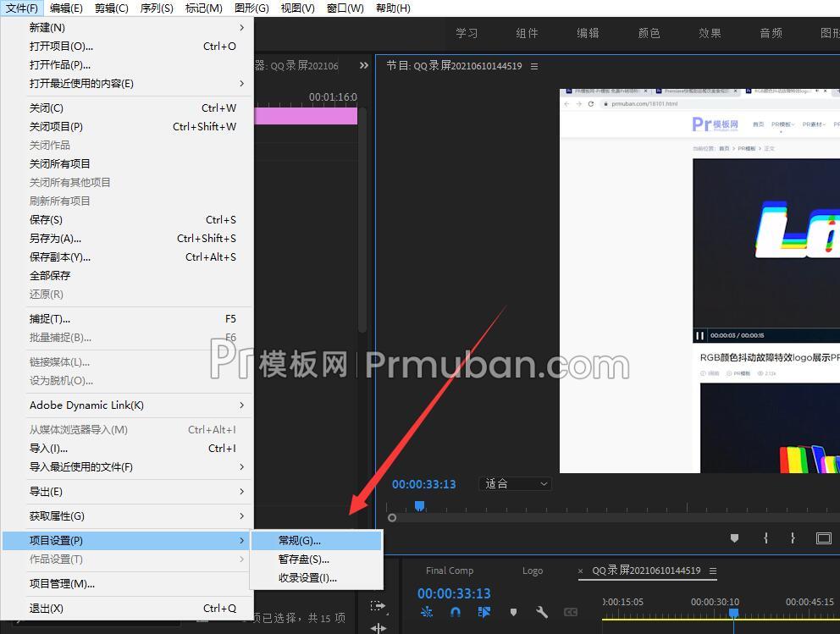The height and width of the screenshot is (634, 840).
Task: Open the QQ录屏 timeline panel menu
Action: pos(716,571)
